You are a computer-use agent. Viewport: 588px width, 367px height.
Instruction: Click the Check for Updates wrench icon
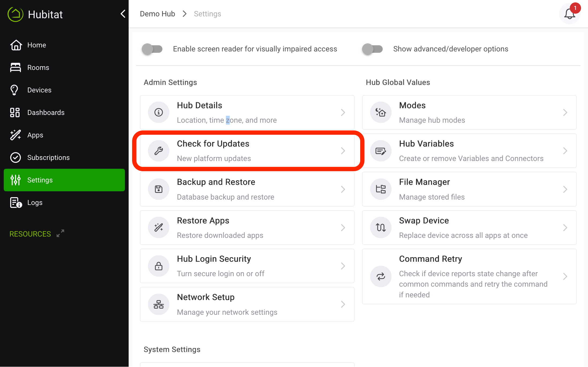(x=159, y=151)
